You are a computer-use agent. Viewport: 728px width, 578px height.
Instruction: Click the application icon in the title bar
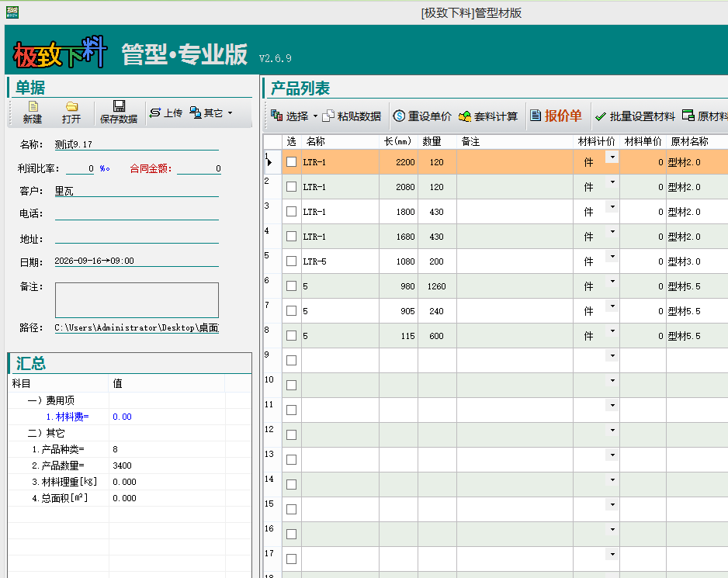[x=12, y=12]
